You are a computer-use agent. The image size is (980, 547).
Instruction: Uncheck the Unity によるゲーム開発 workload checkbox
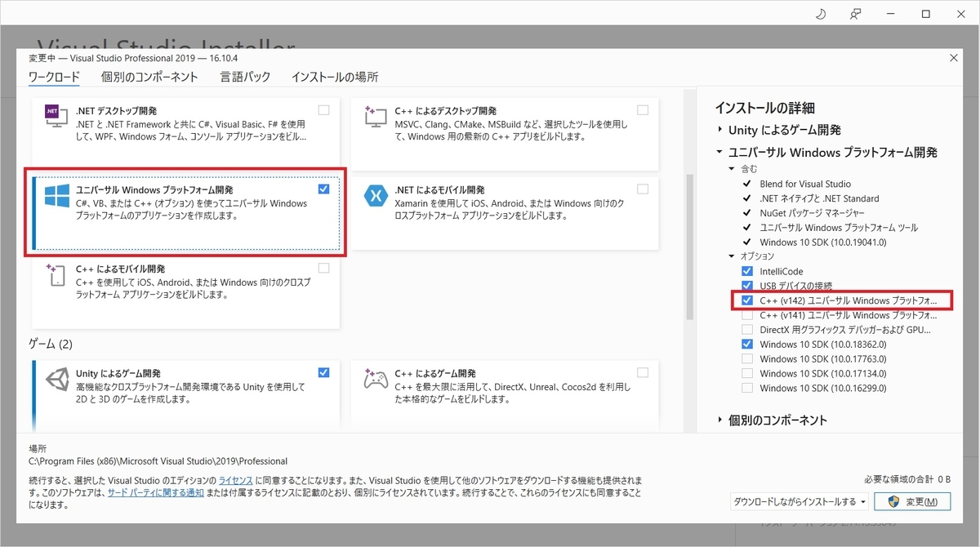[x=324, y=372]
